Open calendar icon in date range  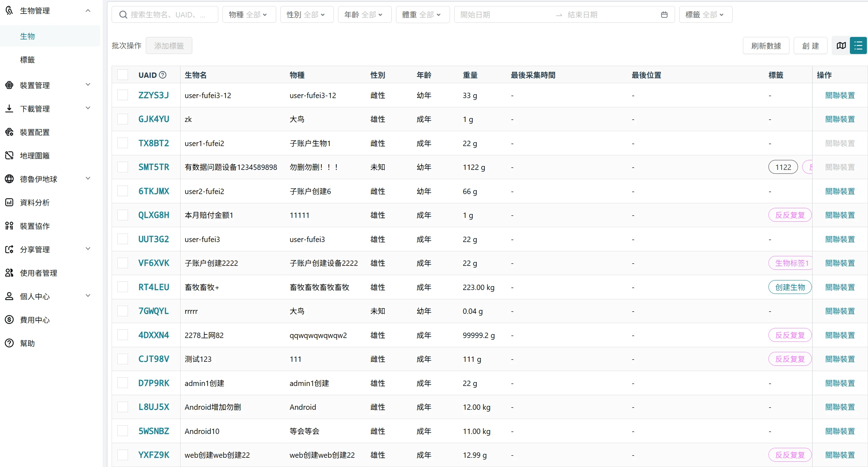pos(664,15)
